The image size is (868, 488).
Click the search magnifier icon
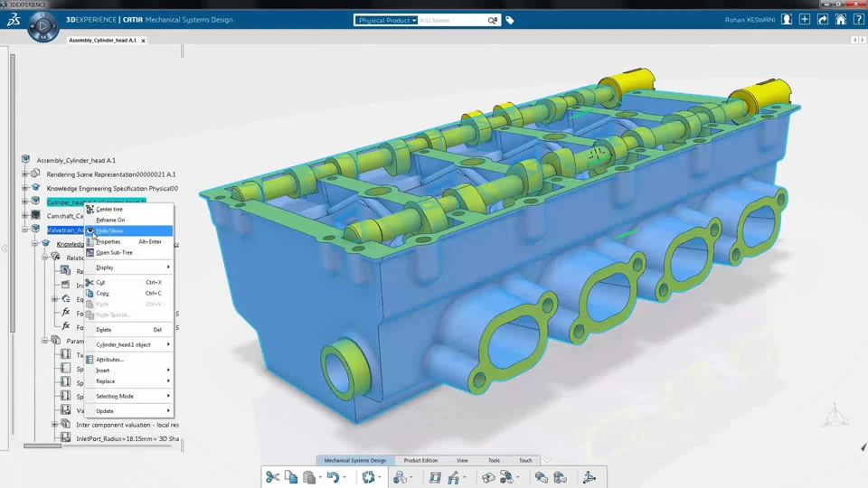[492, 21]
